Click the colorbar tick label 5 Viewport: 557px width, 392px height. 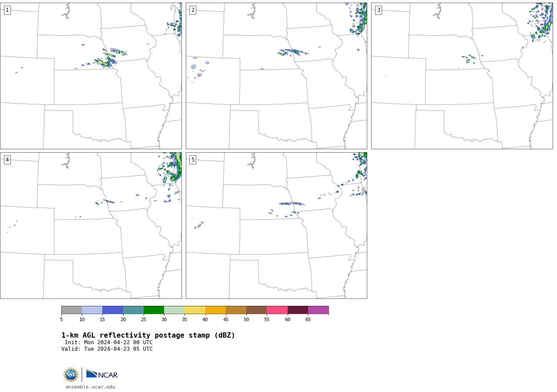tap(61, 319)
